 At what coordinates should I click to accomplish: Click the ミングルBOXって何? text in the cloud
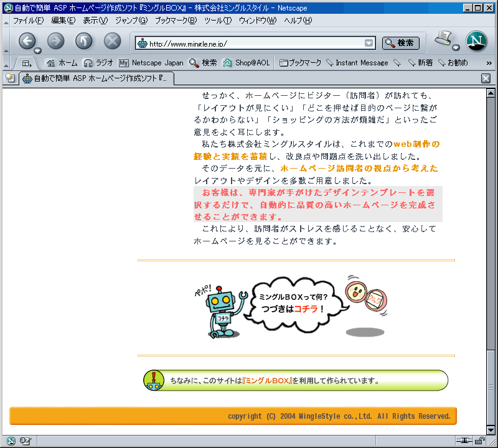293,297
